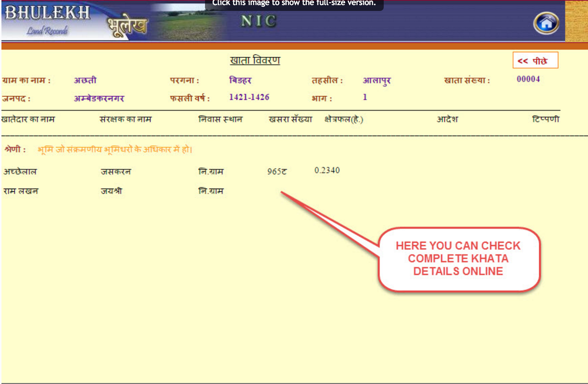Click the 'क्षेत्रफल(हे.)' column header

tap(344, 119)
